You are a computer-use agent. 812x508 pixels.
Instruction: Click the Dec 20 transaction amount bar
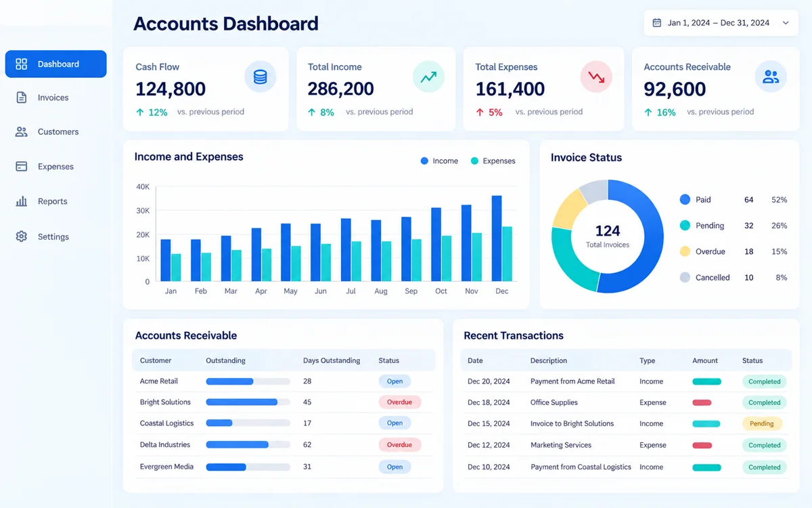[x=706, y=381]
